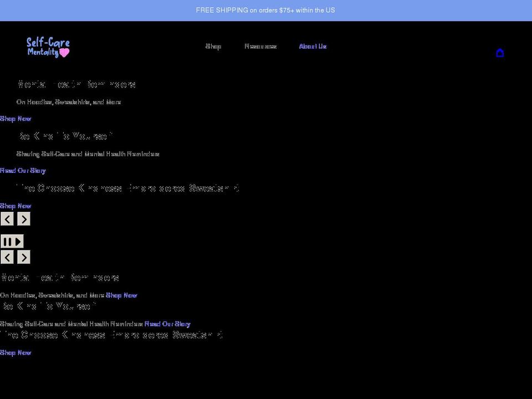Viewport: 532px width, 399px height.
Task: Click the upper next-slide arrow
Action: (x=23, y=219)
